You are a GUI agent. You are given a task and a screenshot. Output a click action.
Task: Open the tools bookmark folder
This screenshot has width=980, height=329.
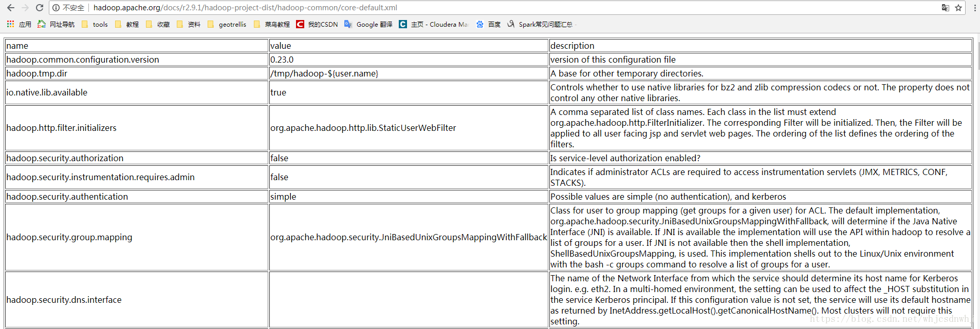point(95,24)
